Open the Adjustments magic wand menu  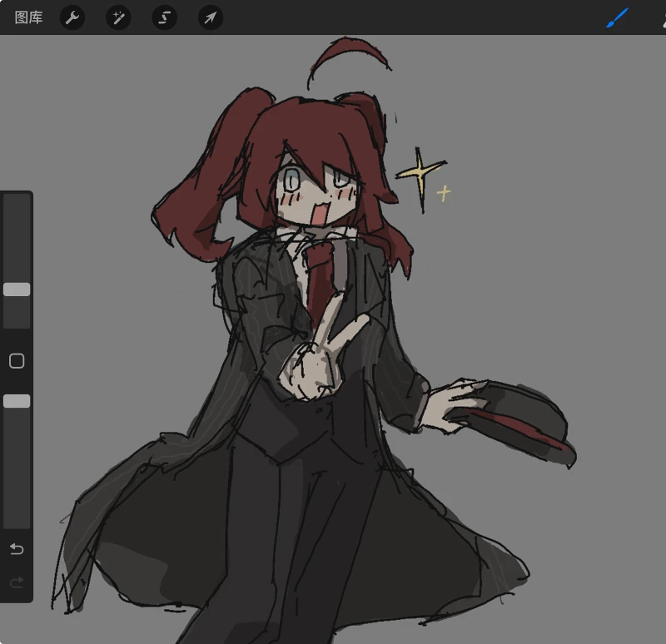coord(118,17)
